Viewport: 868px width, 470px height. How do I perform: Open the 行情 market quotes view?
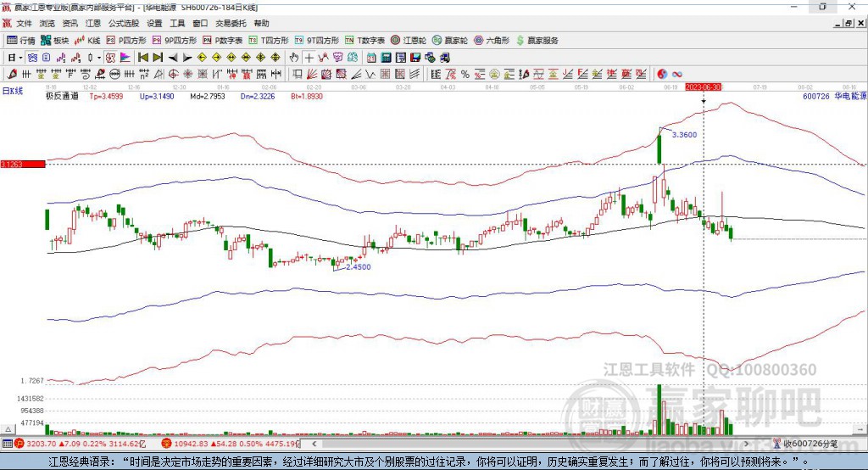tap(21, 40)
